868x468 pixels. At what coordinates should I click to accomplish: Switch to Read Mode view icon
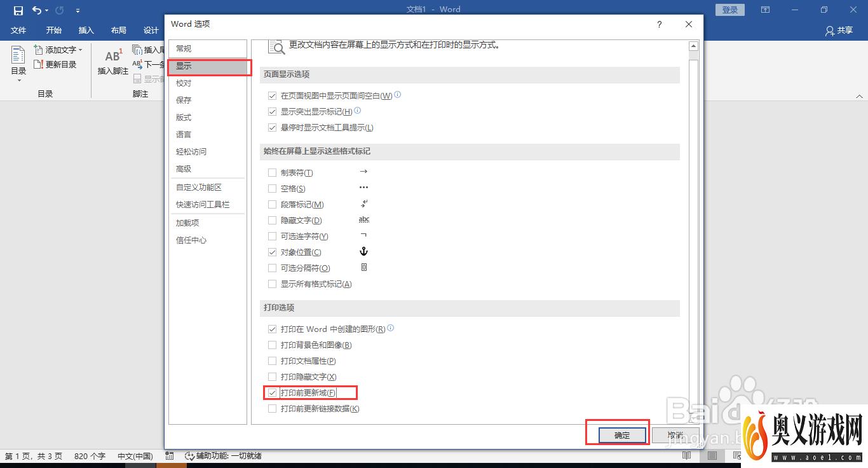click(x=687, y=456)
